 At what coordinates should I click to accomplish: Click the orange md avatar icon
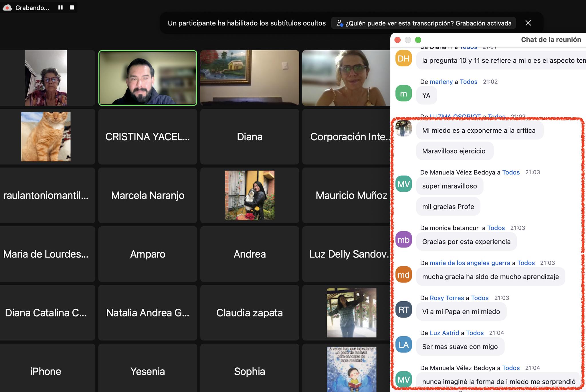coord(403,275)
